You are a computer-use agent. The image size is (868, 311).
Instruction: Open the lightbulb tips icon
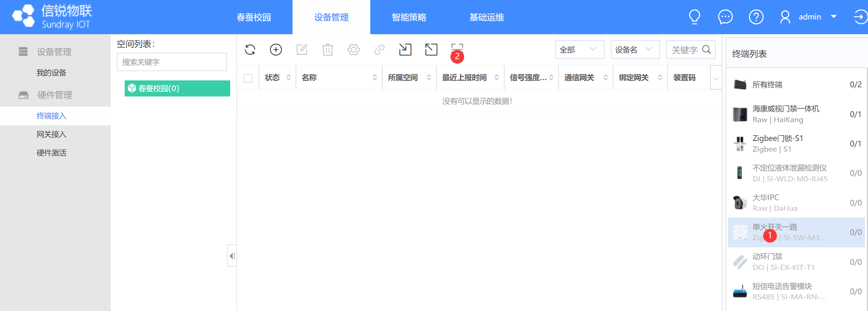coord(694,16)
